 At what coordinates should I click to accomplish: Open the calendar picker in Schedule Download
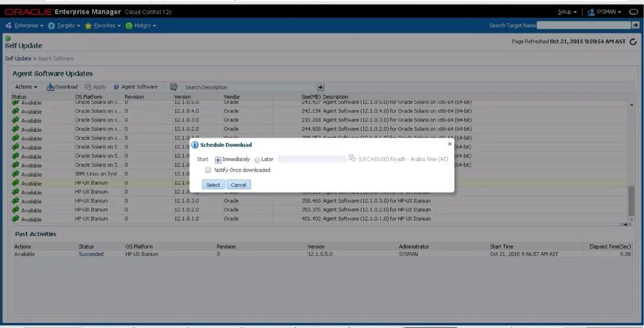(x=352, y=158)
